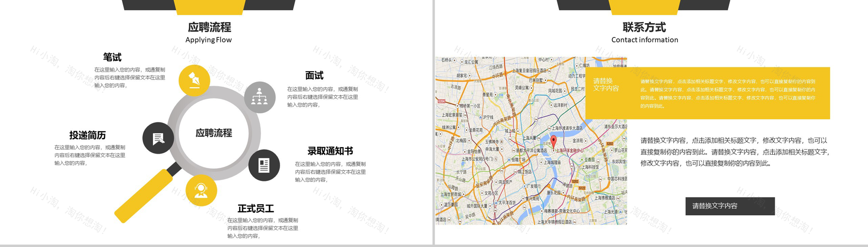Viewport: 868px width, 247px height.
Task: Click the center text 应聘流程 in the circle
Action: coord(214,133)
